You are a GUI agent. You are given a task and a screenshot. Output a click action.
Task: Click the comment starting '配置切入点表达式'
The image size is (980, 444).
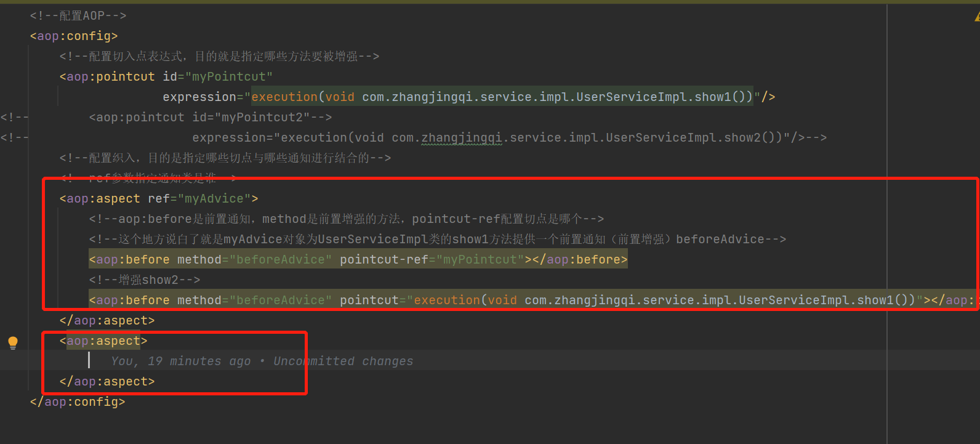[219, 56]
